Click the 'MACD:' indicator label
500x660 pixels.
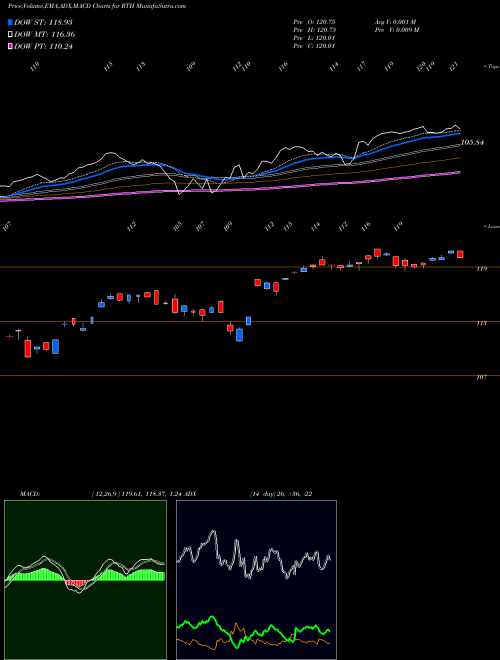[29, 494]
